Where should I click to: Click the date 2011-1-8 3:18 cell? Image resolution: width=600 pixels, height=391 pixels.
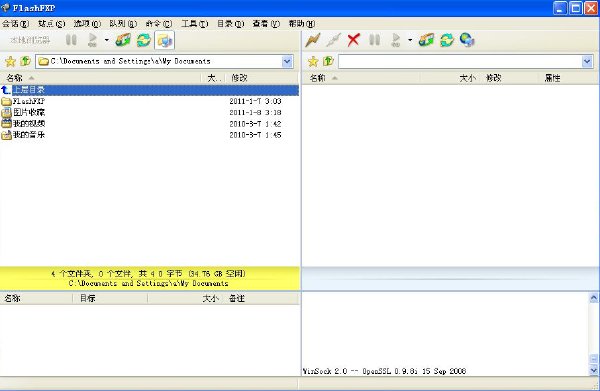point(255,112)
